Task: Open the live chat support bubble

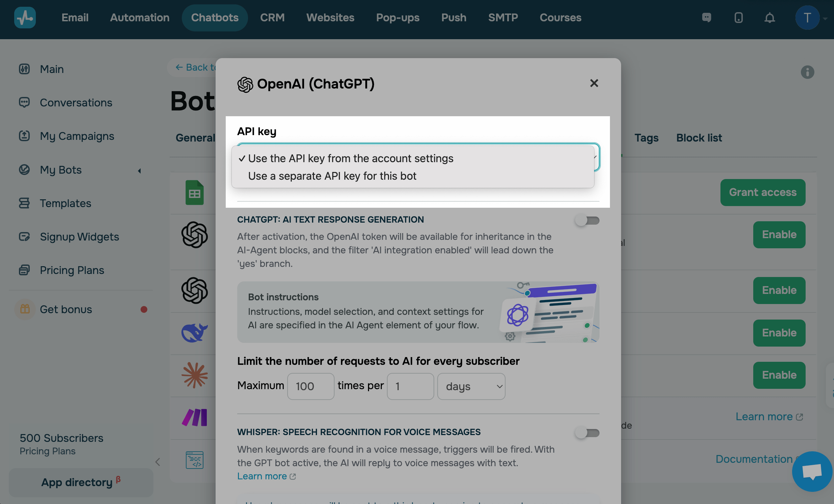Action: [812, 471]
